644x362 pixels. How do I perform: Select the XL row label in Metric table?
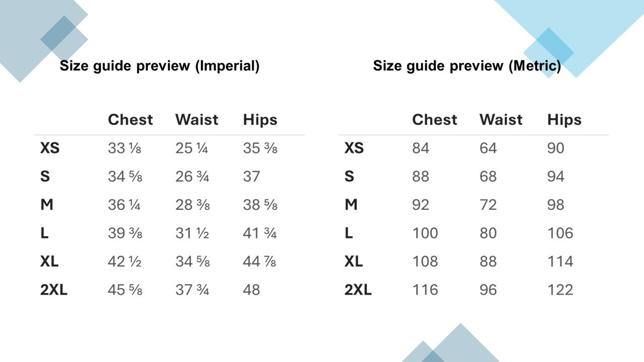click(354, 261)
